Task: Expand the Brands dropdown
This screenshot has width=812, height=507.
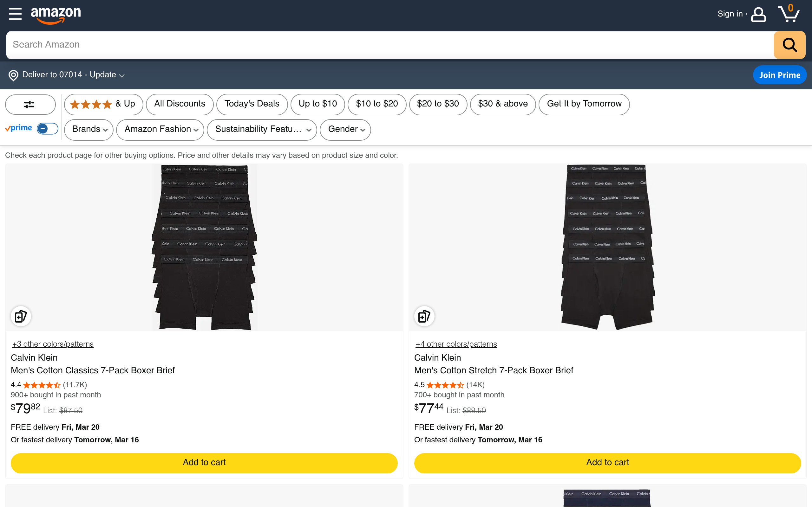Action: [89, 129]
